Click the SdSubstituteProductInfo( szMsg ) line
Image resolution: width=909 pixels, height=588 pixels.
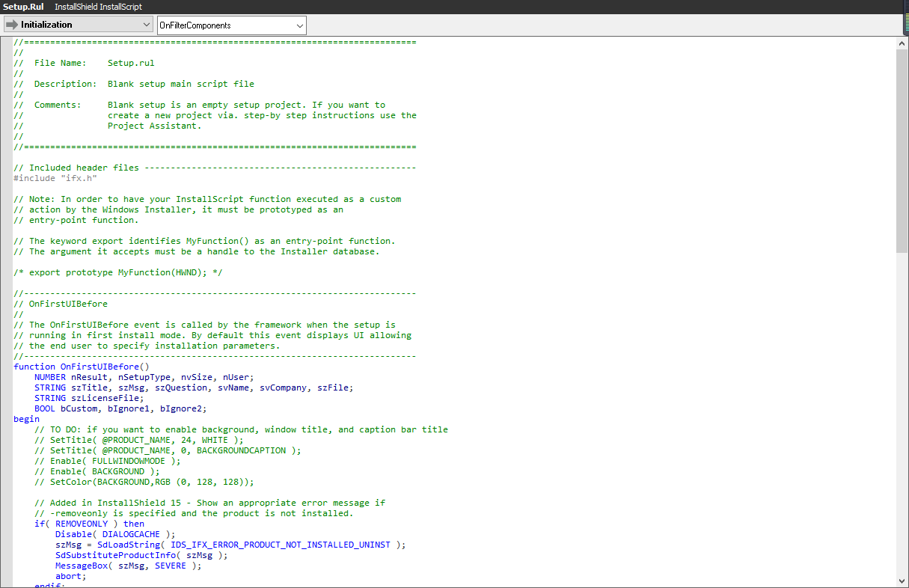coord(142,554)
